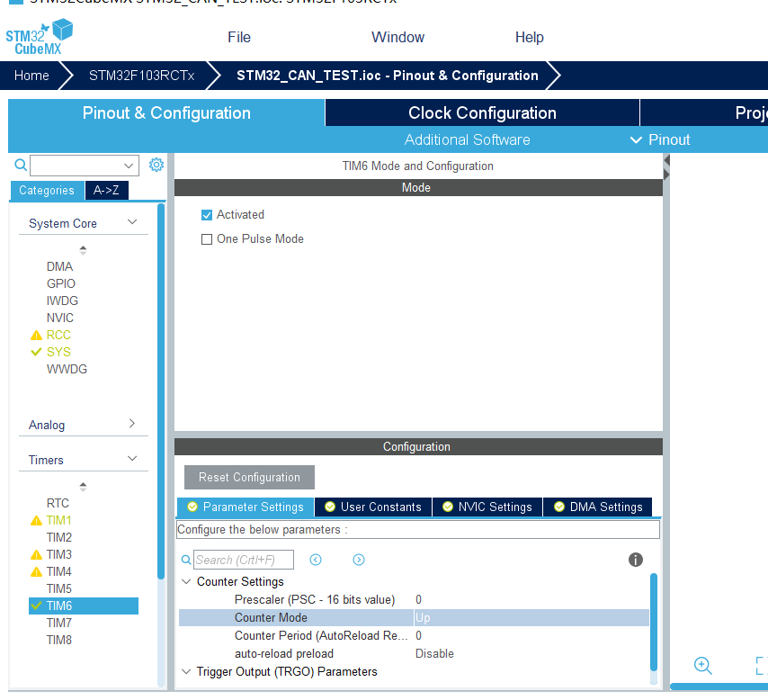Edit the Counter Period value 0

pyautogui.click(x=419, y=636)
